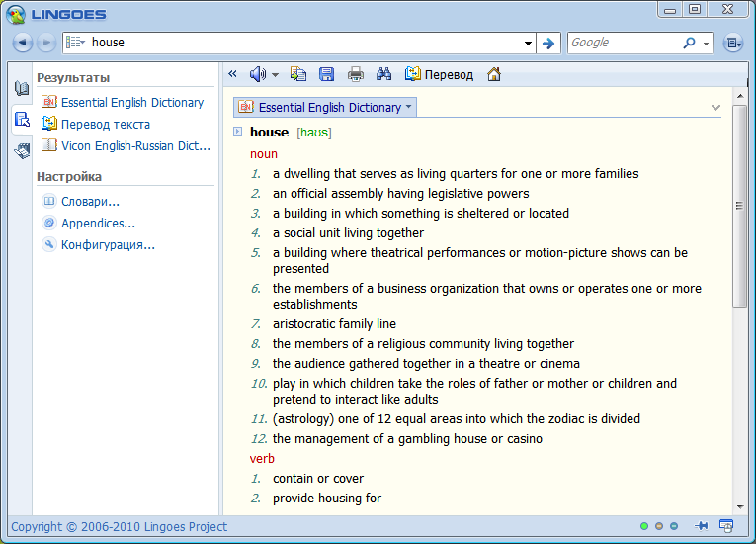Open the search history dropdown for 'house'
The height and width of the screenshot is (544, 756).
click(x=528, y=44)
